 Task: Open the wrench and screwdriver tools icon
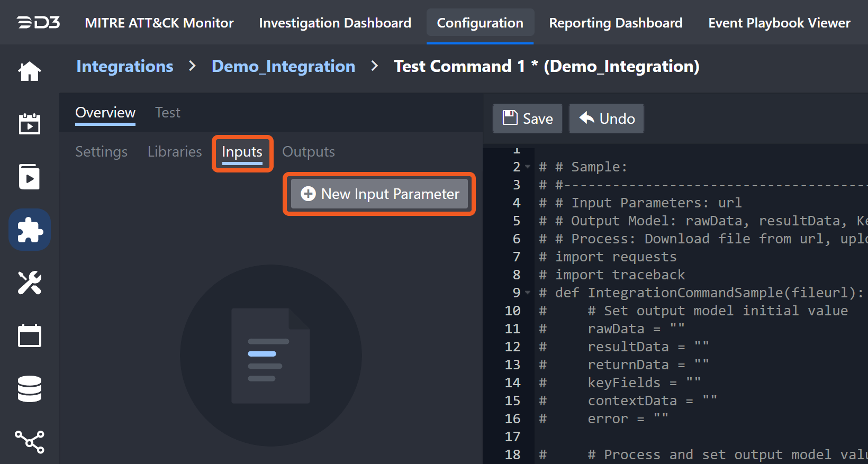[30, 283]
